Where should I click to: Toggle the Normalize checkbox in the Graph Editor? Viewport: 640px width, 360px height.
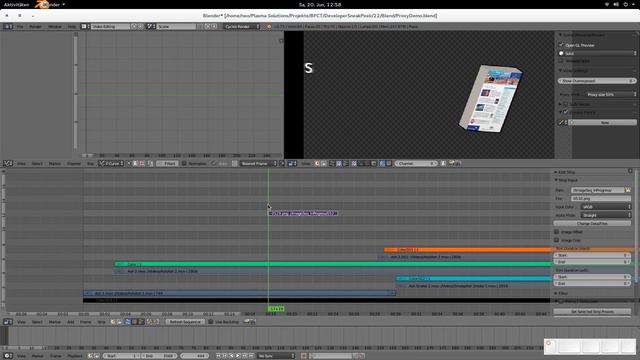(x=184, y=164)
